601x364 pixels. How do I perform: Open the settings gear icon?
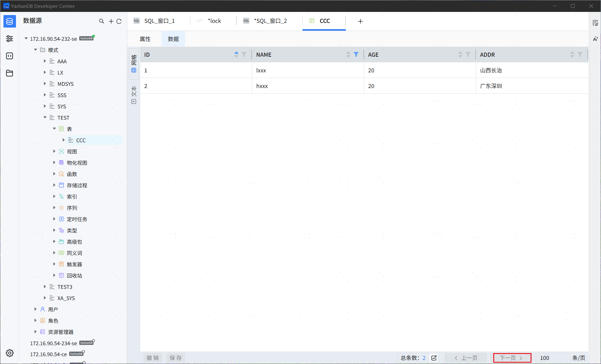[x=10, y=353]
